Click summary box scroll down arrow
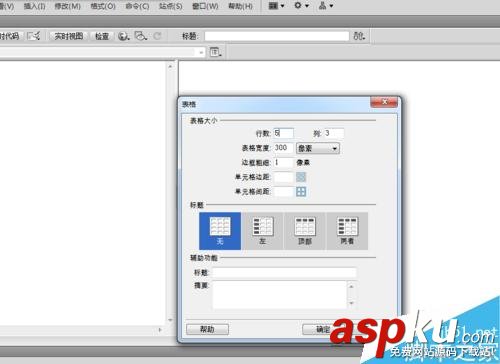The width and height of the screenshot is (500, 364). tap(351, 303)
